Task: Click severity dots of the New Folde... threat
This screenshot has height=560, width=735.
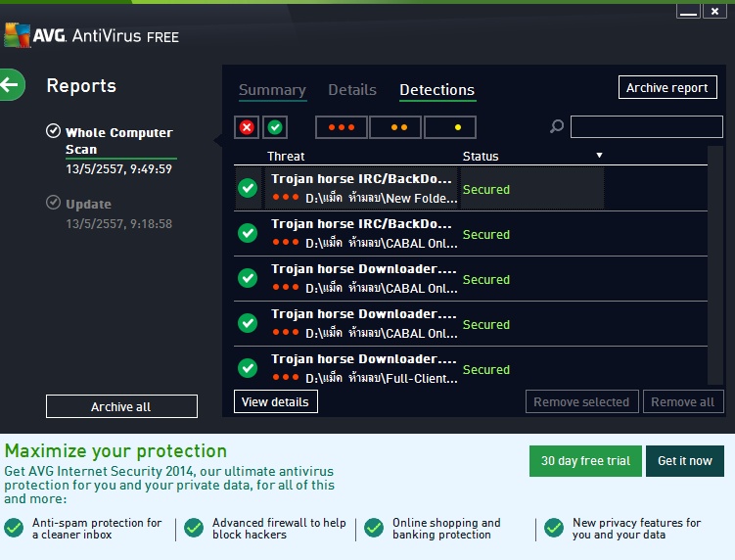Action: point(286,197)
